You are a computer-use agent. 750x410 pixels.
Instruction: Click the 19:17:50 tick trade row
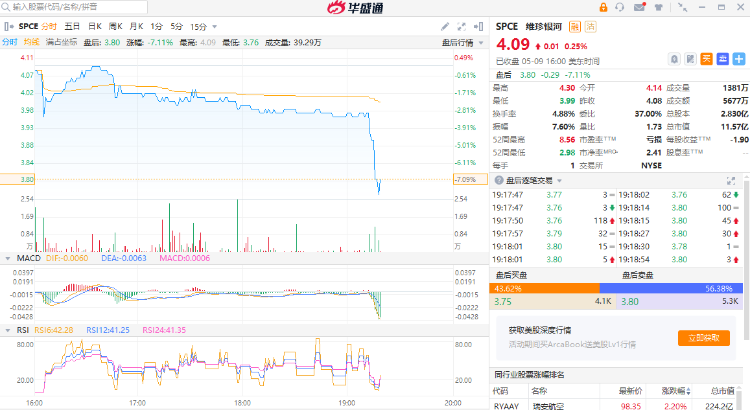[553, 221]
